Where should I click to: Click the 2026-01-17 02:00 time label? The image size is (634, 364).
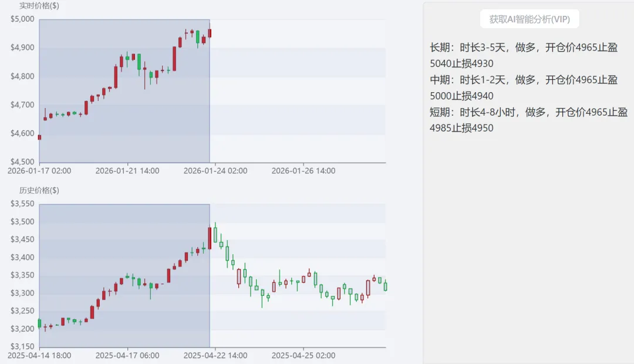(x=39, y=171)
